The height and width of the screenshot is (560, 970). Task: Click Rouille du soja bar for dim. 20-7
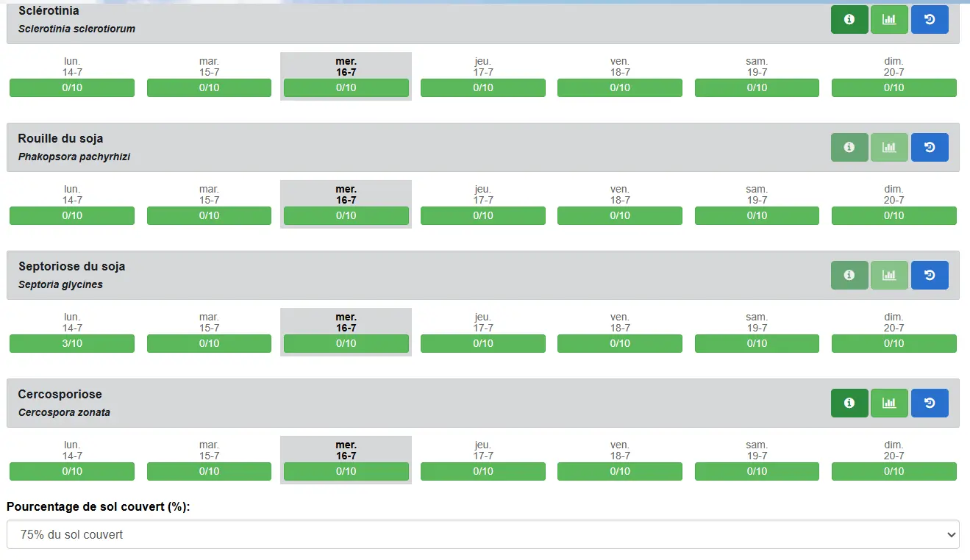(x=894, y=216)
